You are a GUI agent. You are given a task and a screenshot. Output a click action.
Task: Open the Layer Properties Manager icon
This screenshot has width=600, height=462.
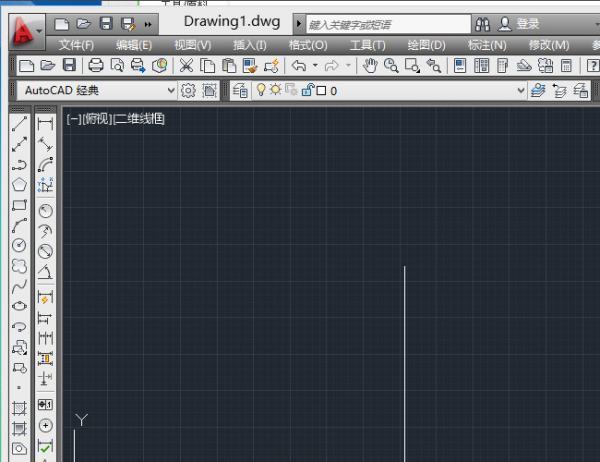click(240, 91)
